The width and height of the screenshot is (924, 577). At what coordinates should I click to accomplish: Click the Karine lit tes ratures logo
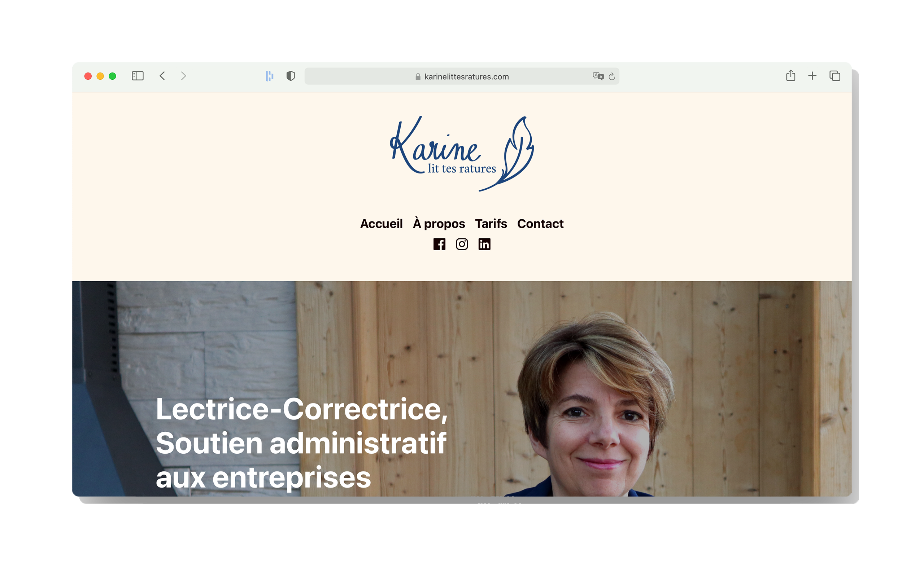tap(462, 153)
